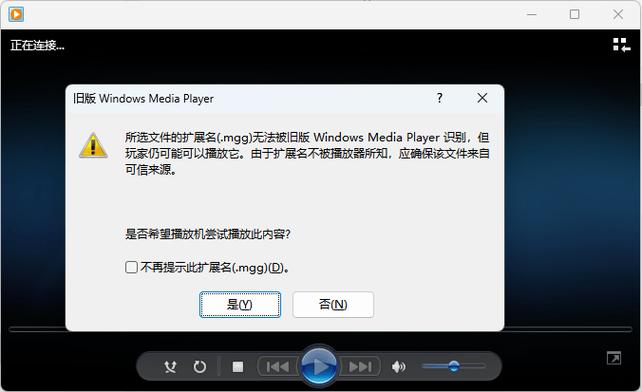Close the media player window

point(618,14)
